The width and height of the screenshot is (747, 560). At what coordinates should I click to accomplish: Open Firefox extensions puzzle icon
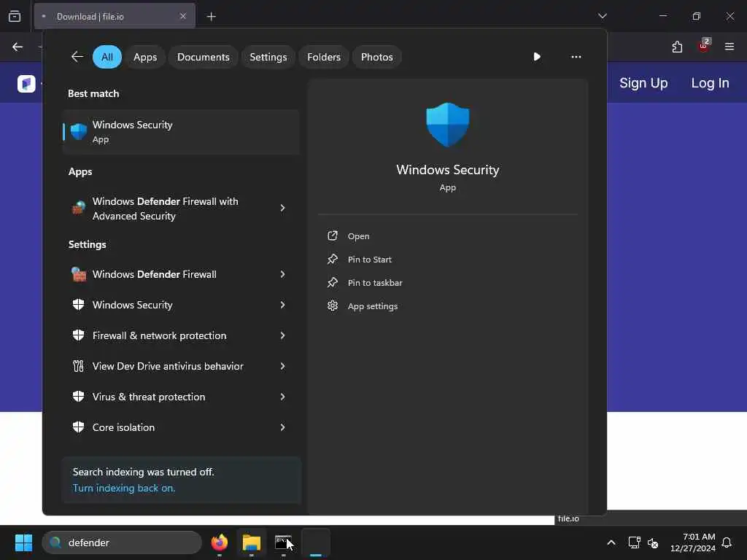coord(678,47)
